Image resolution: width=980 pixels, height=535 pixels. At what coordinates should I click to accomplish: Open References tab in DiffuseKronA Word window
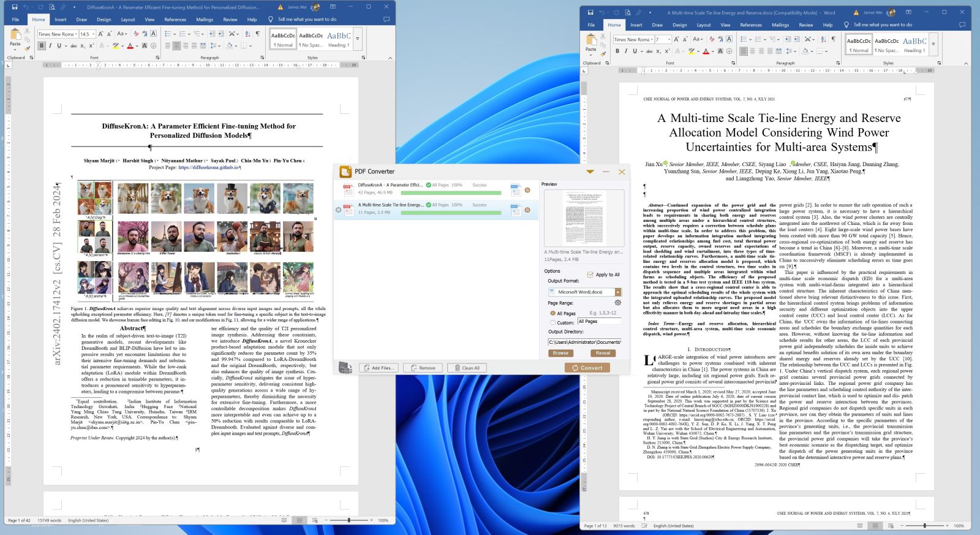click(175, 20)
